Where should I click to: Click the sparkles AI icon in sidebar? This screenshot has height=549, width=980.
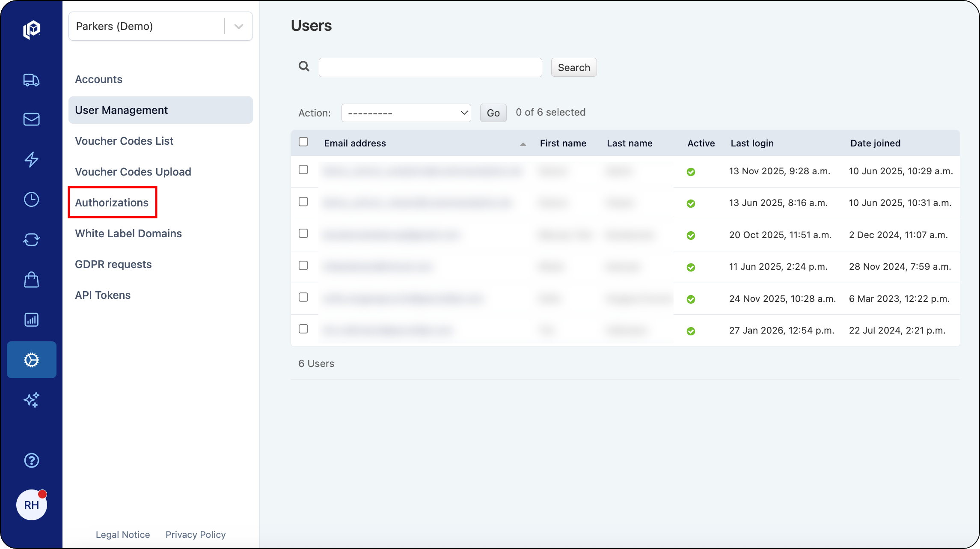point(31,400)
